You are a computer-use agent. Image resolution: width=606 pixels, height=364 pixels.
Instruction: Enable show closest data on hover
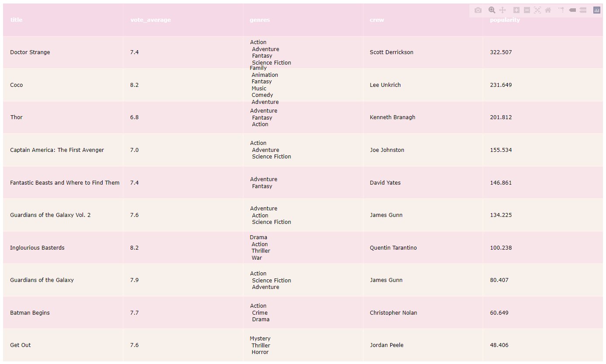572,10
